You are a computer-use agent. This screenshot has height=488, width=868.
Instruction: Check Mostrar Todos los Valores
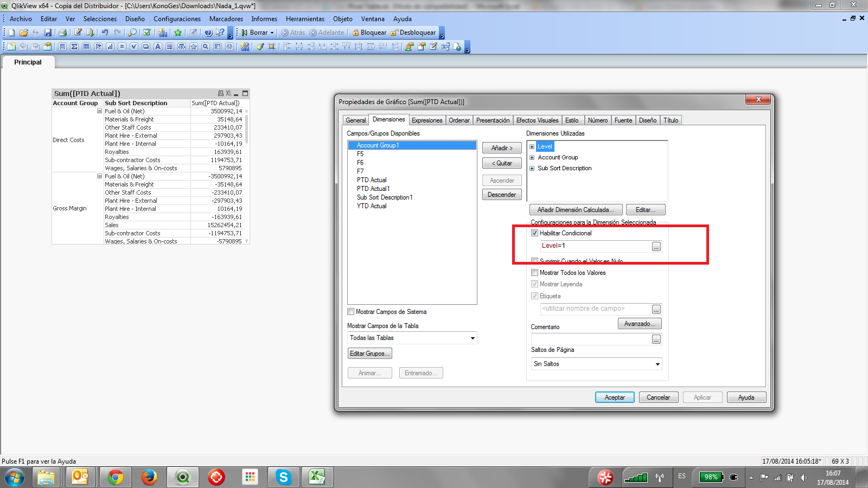pos(535,273)
